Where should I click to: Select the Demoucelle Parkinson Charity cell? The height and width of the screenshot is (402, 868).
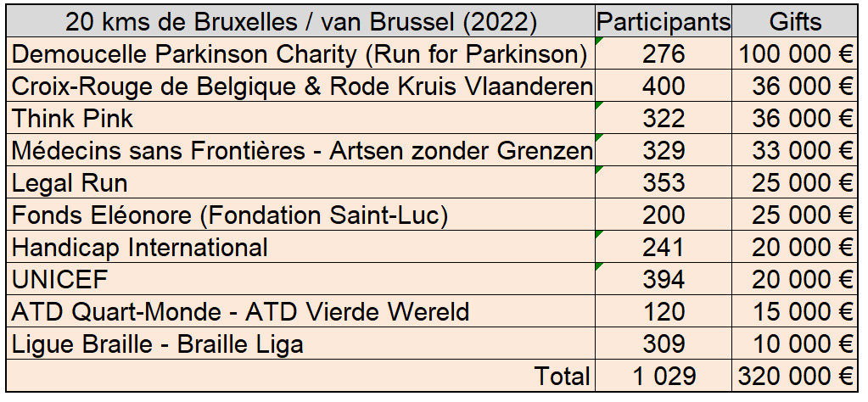point(300,54)
